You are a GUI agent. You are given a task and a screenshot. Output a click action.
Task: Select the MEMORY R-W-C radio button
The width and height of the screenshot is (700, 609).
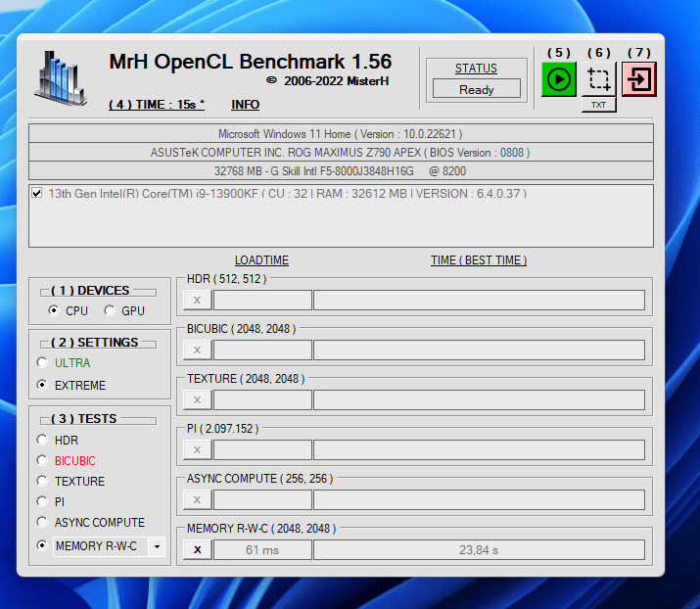(x=42, y=545)
